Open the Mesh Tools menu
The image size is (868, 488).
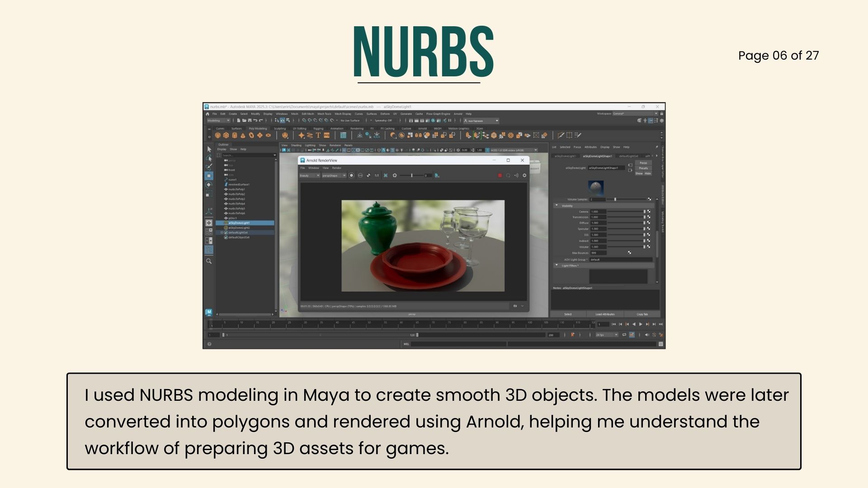[324, 114]
